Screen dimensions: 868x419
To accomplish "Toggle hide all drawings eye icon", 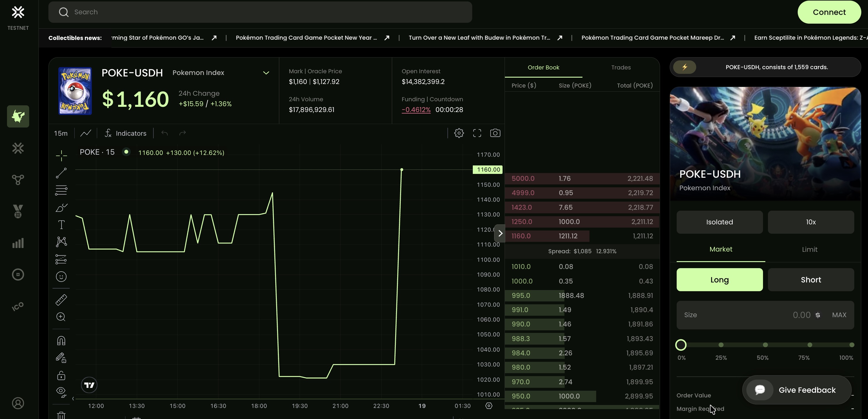I will coord(61,392).
